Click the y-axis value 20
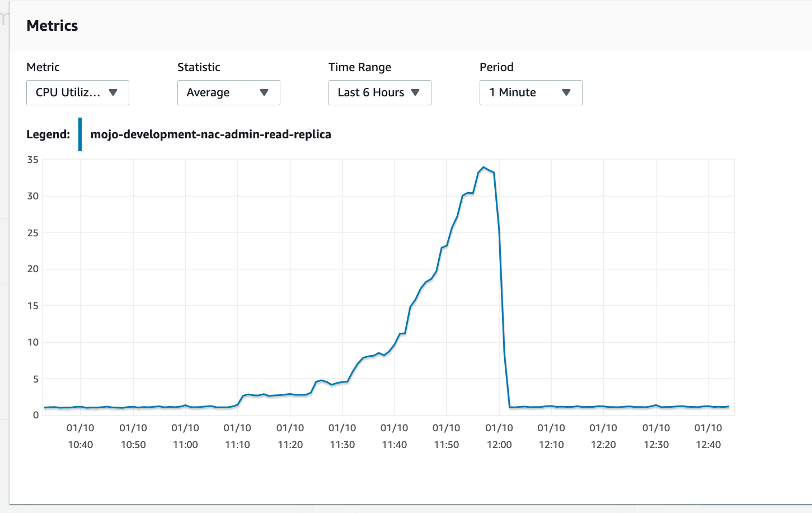The image size is (812, 513). tap(33, 269)
